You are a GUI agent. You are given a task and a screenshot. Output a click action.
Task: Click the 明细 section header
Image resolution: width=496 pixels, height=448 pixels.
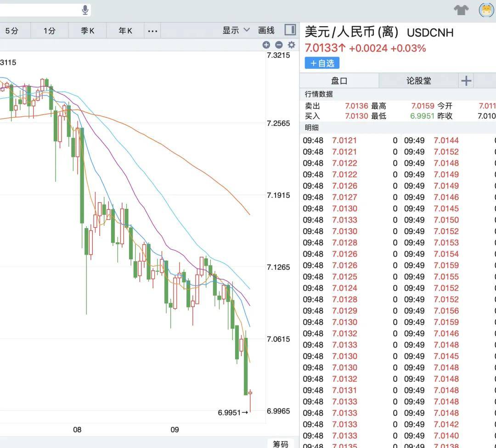tap(311, 128)
